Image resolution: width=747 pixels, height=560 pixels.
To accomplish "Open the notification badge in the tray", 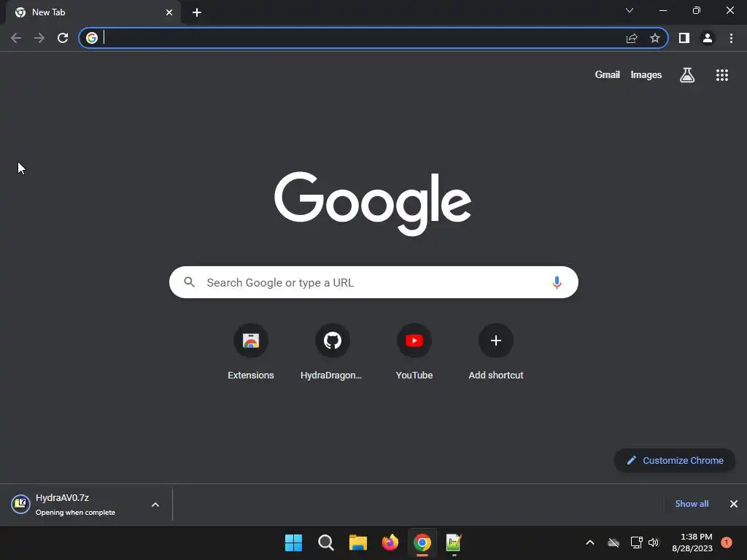I will click(x=727, y=542).
